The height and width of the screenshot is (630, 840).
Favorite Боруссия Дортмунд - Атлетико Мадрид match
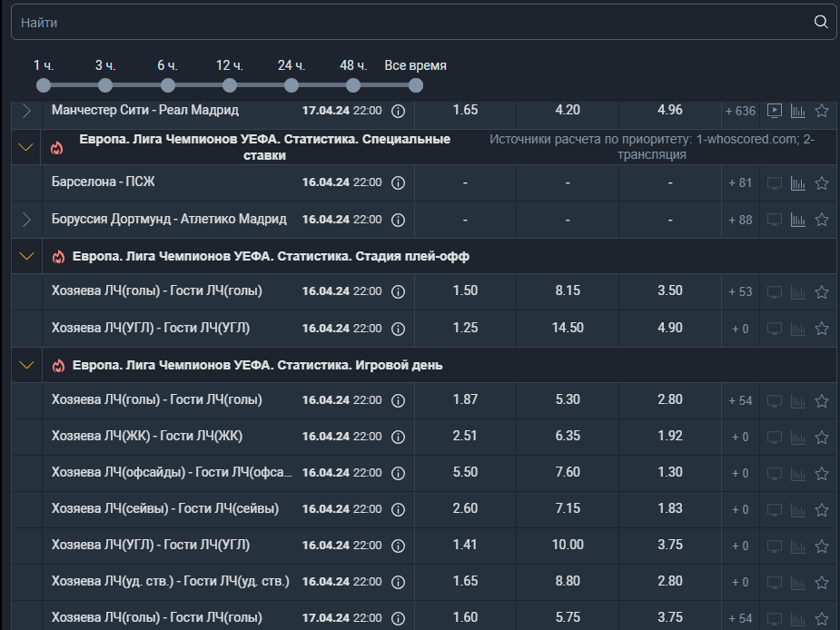tap(822, 219)
